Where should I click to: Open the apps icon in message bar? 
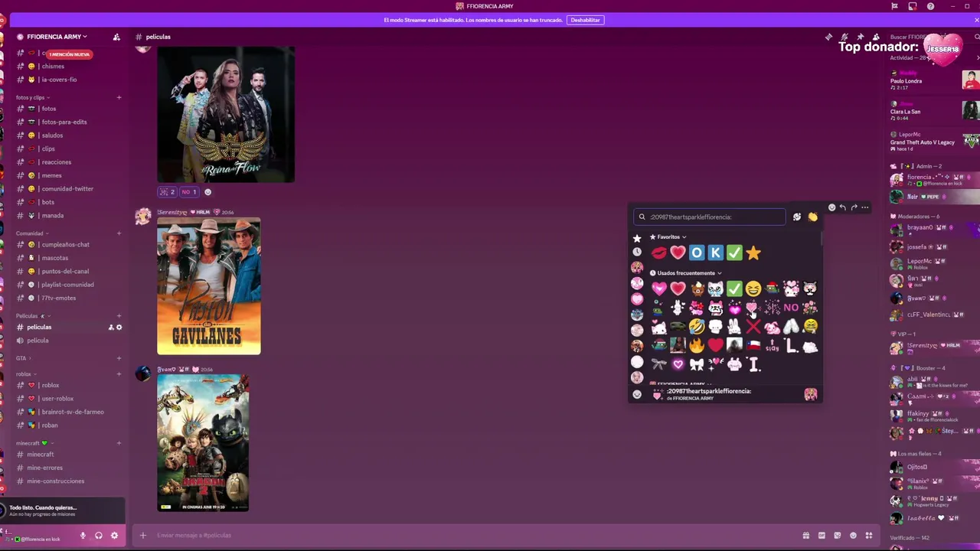868,536
